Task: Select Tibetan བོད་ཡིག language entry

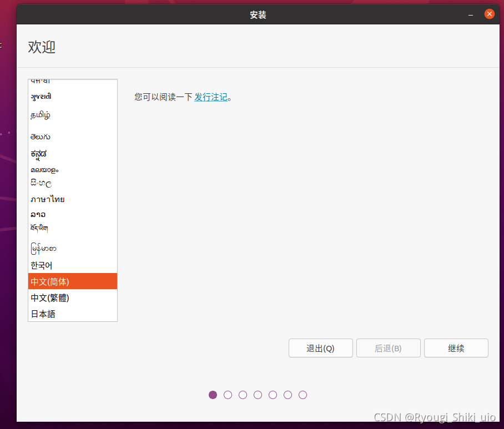Action: click(73, 229)
